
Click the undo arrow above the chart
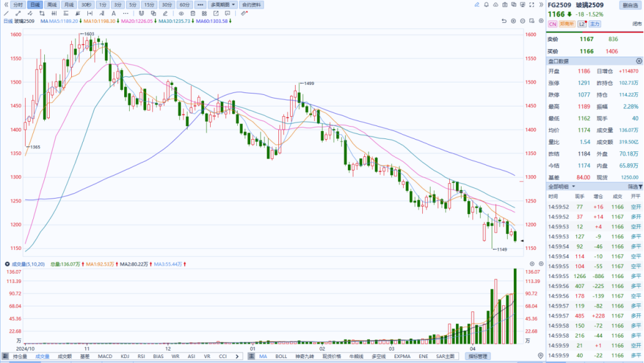(504, 21)
